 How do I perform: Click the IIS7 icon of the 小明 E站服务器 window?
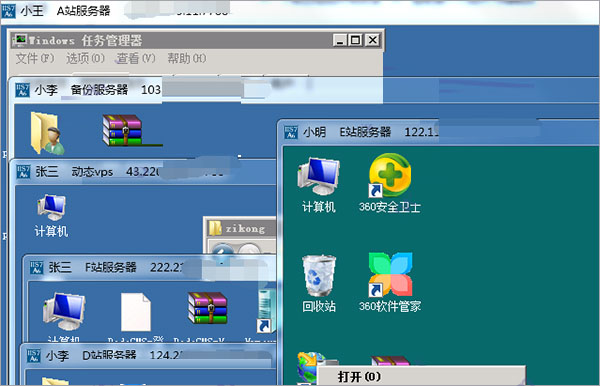[x=291, y=132]
